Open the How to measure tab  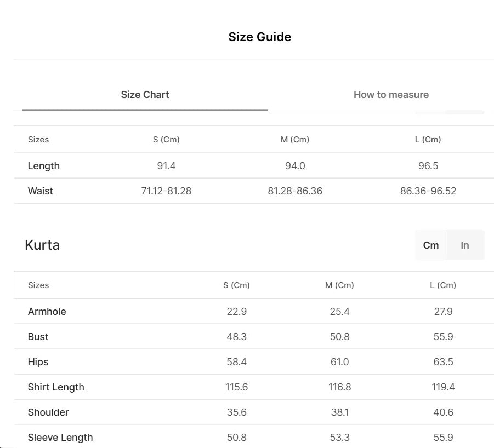[x=391, y=95]
